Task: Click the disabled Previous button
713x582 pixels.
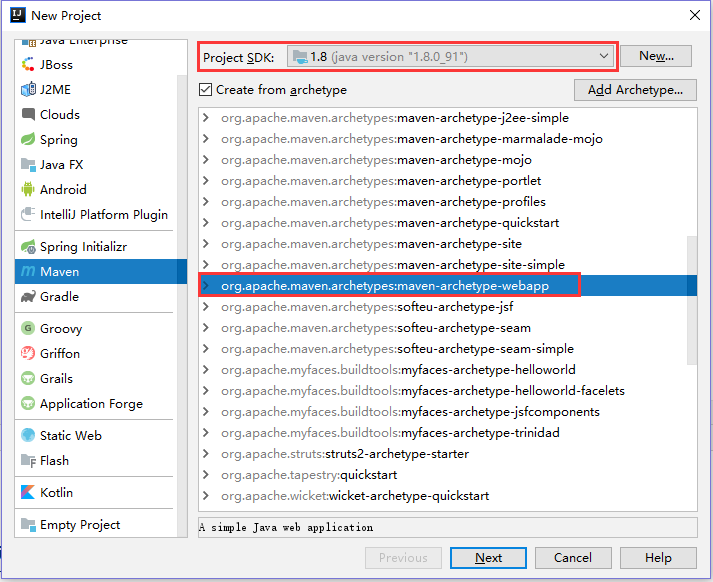Action: point(403,558)
